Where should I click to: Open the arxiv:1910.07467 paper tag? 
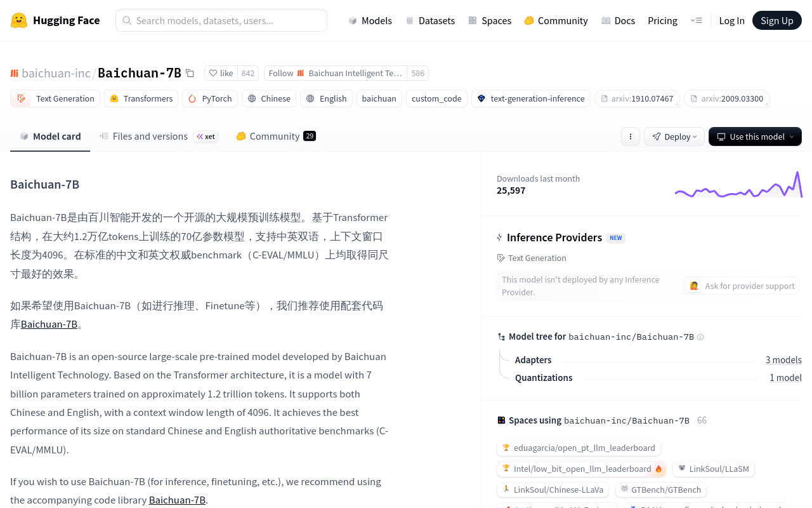click(637, 98)
